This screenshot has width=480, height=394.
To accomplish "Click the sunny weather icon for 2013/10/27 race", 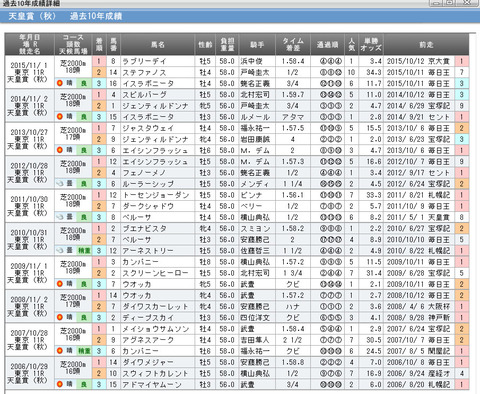I will [x=60, y=150].
